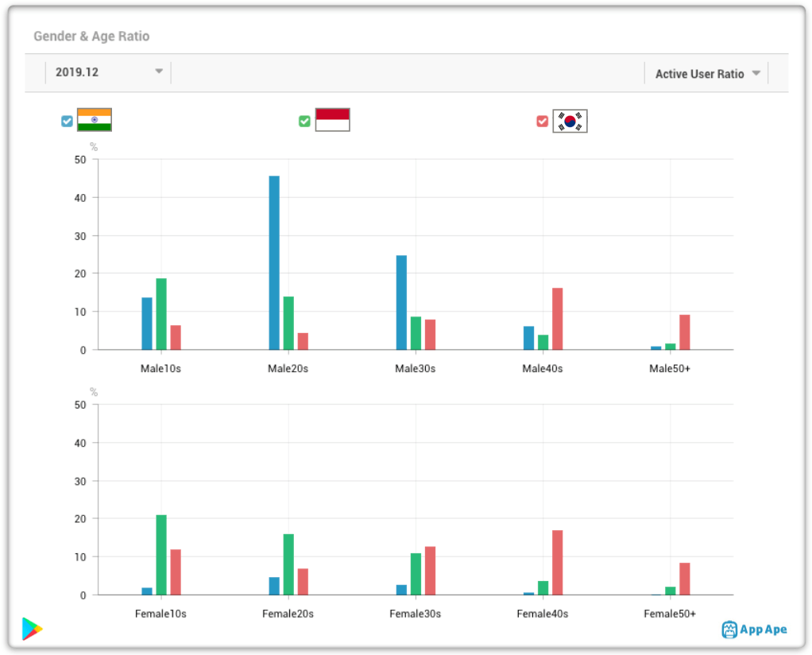Click the Indonesia flag icon
Image resolution: width=812 pixels, height=655 pixels.
click(x=332, y=120)
